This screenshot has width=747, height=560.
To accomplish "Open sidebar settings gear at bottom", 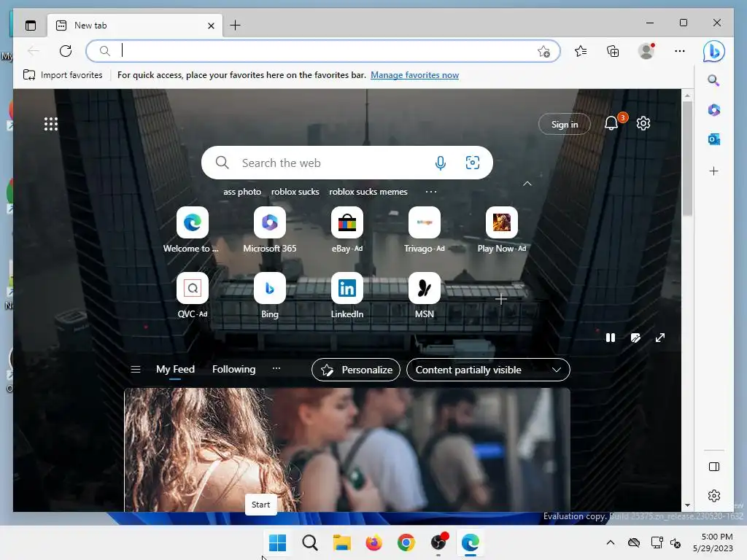I will coord(713,496).
